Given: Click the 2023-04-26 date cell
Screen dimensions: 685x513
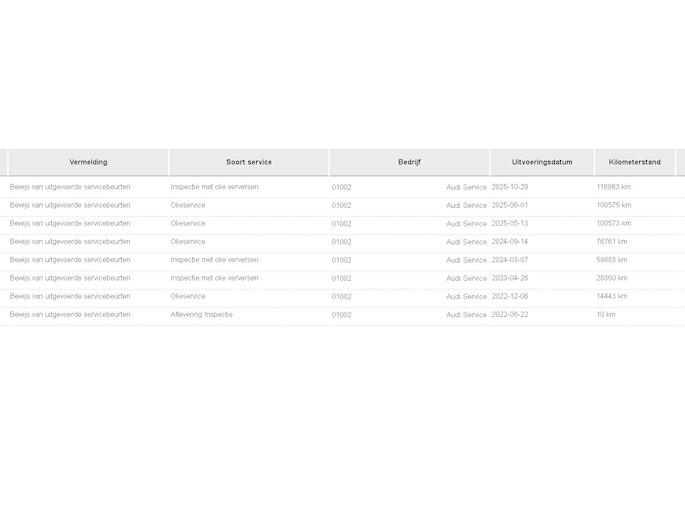Looking at the screenshot, I should click(x=510, y=278).
